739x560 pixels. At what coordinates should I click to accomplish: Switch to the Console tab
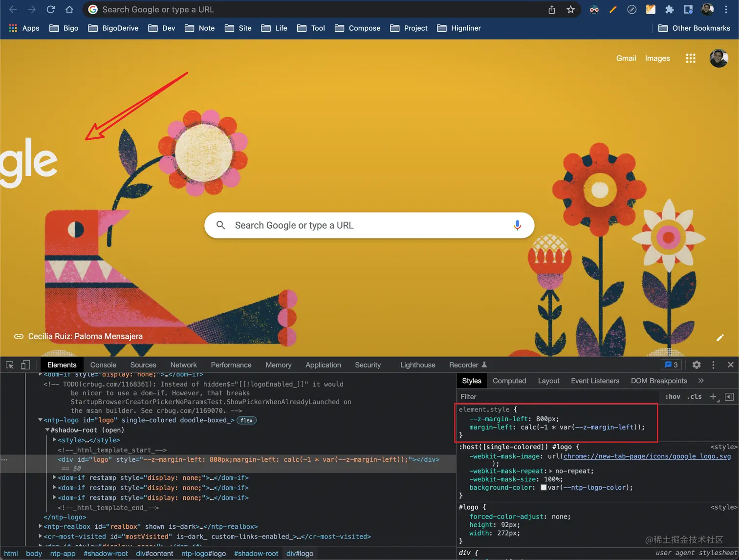(x=103, y=365)
